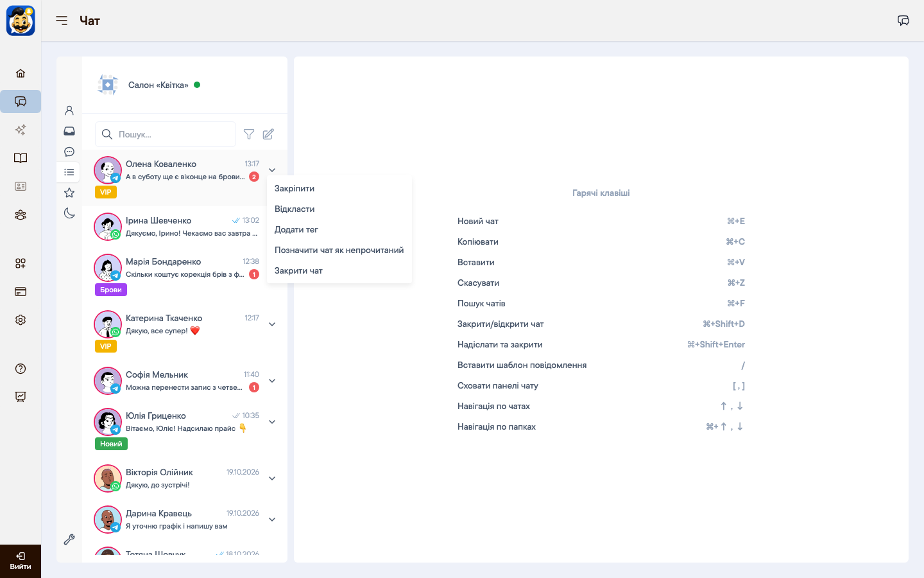Open the team users icon in sidebar
This screenshot has height=578, width=924.
click(21, 215)
